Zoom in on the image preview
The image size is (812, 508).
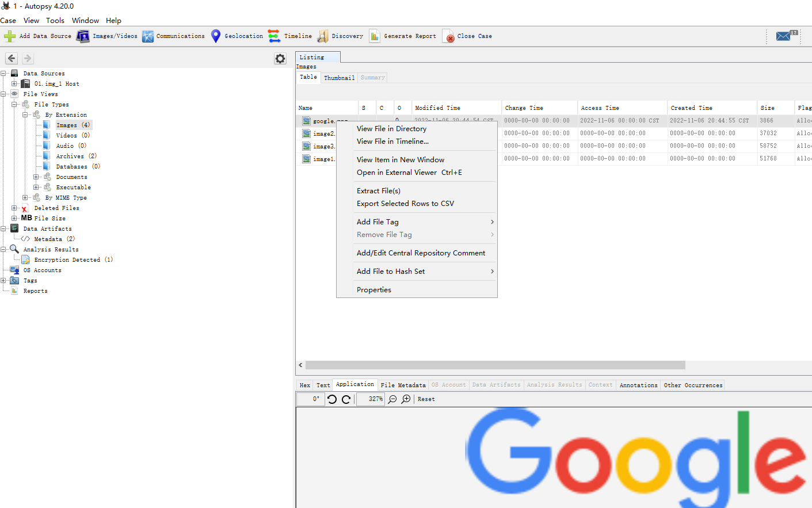coord(406,399)
